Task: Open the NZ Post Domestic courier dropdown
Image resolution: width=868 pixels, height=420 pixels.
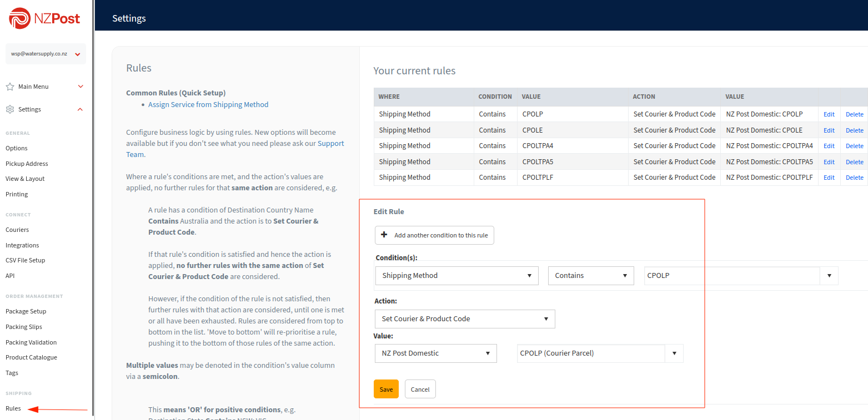Action: click(435, 353)
